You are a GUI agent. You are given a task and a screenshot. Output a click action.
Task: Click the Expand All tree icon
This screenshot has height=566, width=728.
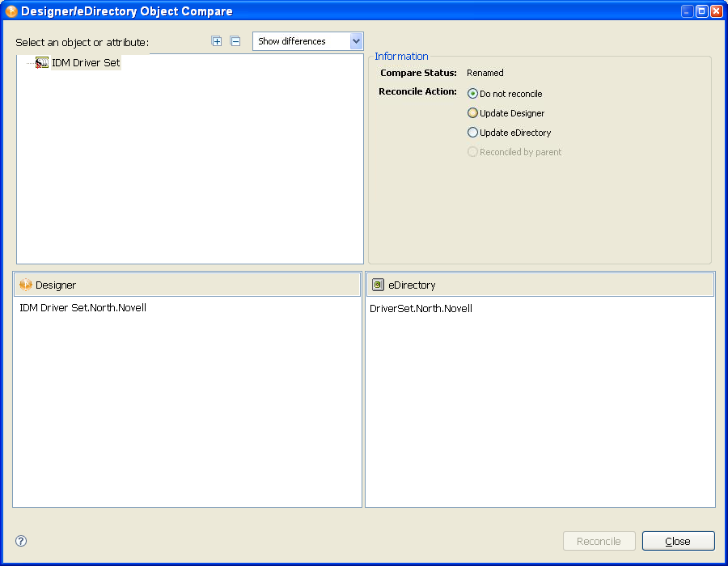coord(216,41)
